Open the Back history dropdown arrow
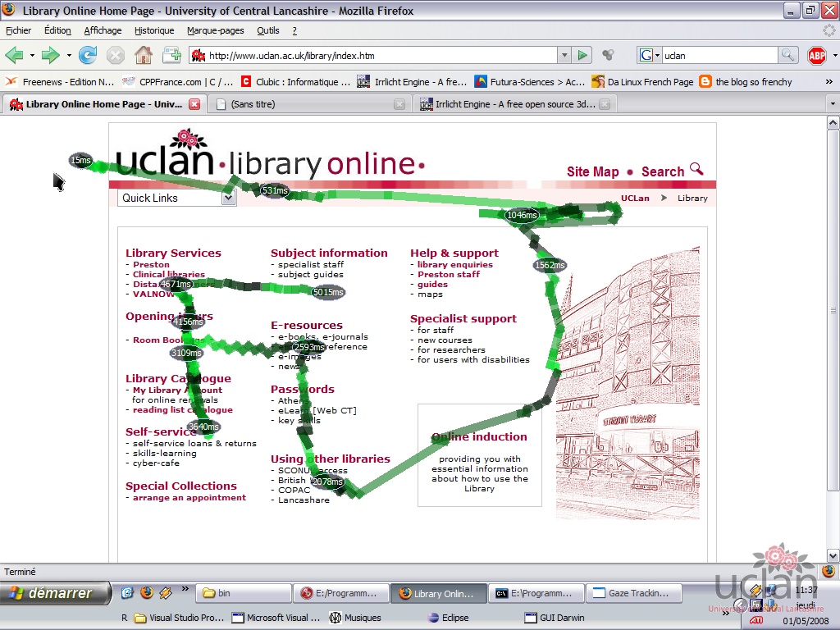This screenshot has height=630, width=840. pyautogui.click(x=32, y=55)
